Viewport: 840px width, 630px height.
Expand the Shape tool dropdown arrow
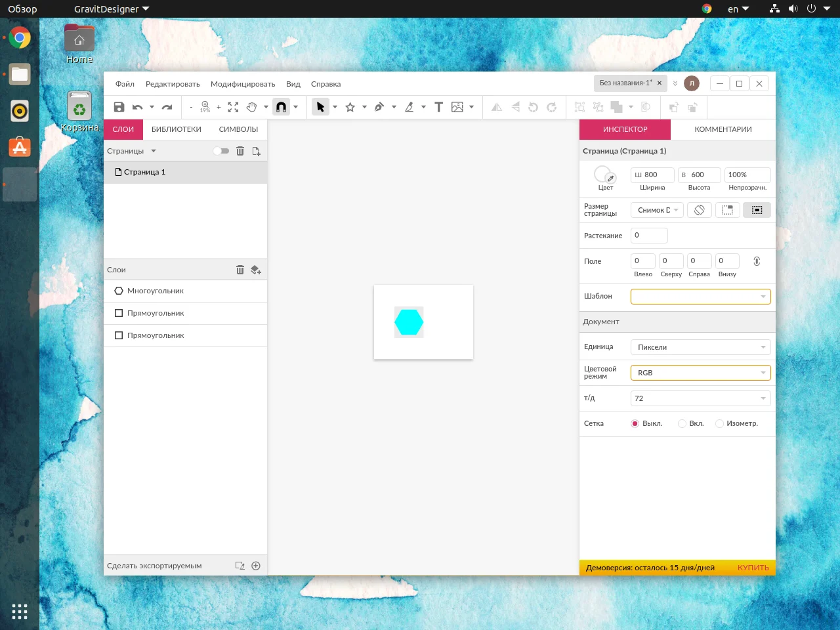click(x=364, y=107)
